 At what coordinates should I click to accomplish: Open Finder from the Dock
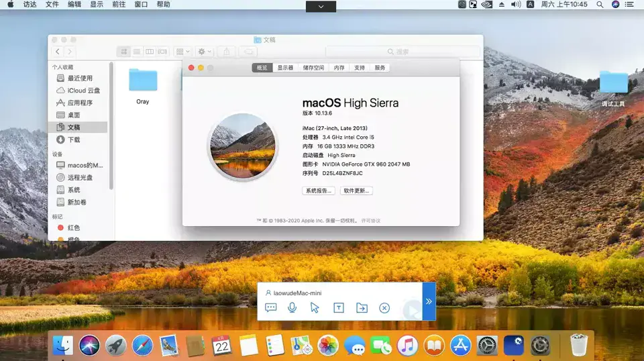click(x=63, y=346)
